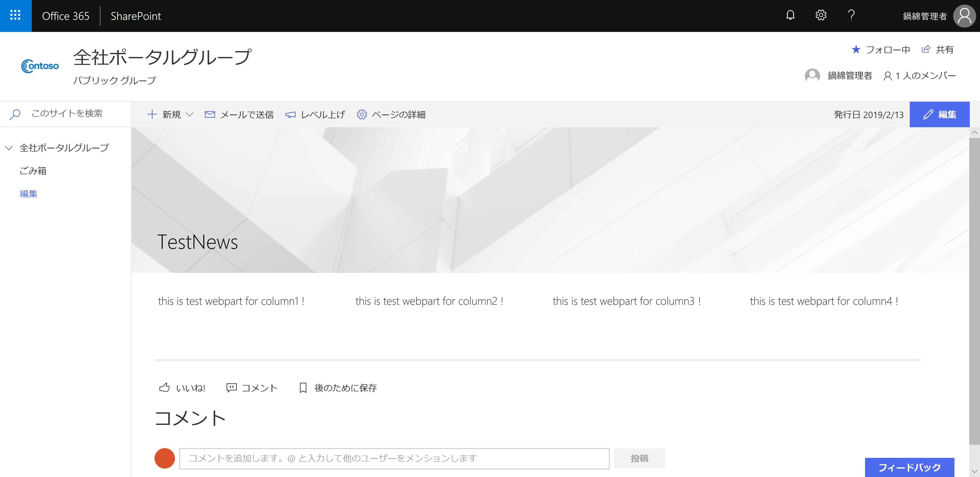Open the notifications bell
This screenshot has height=477, width=980.
point(790,16)
